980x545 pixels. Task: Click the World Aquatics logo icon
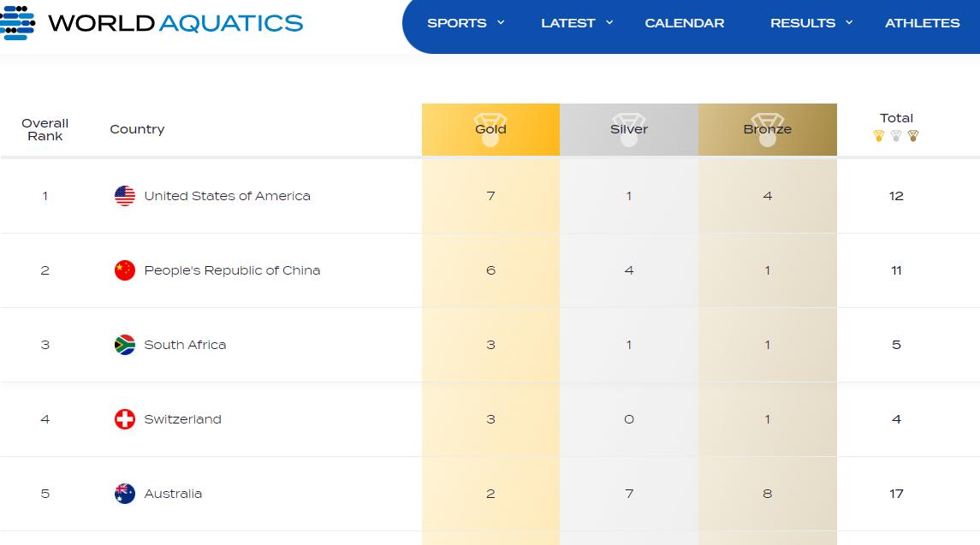17,22
